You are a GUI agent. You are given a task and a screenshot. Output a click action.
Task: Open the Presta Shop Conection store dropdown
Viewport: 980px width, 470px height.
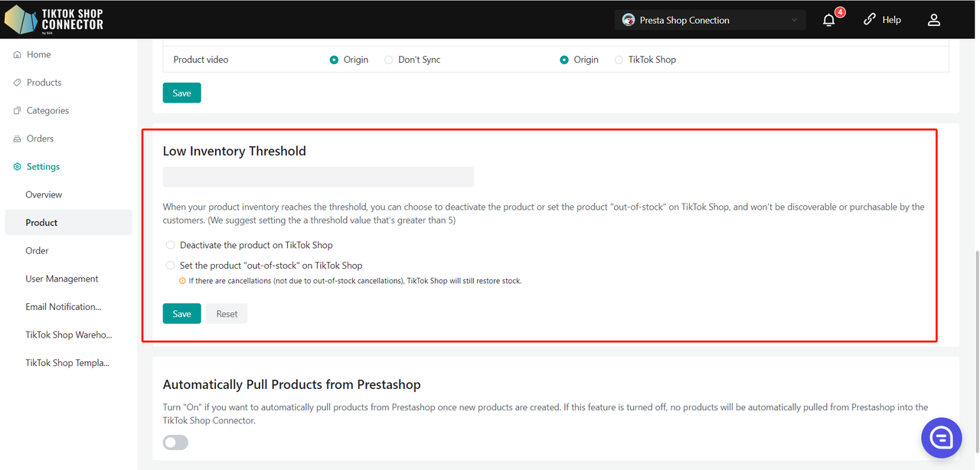[x=710, y=20]
